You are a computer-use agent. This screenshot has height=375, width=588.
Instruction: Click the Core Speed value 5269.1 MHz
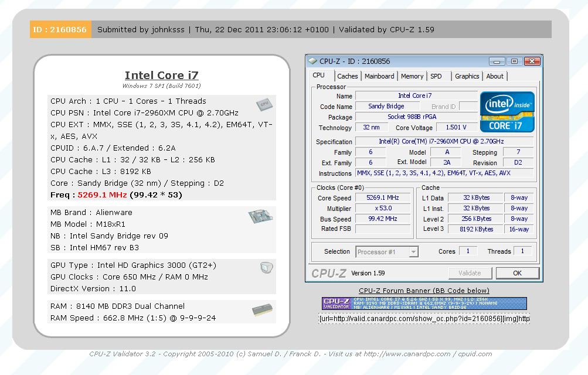coord(382,198)
